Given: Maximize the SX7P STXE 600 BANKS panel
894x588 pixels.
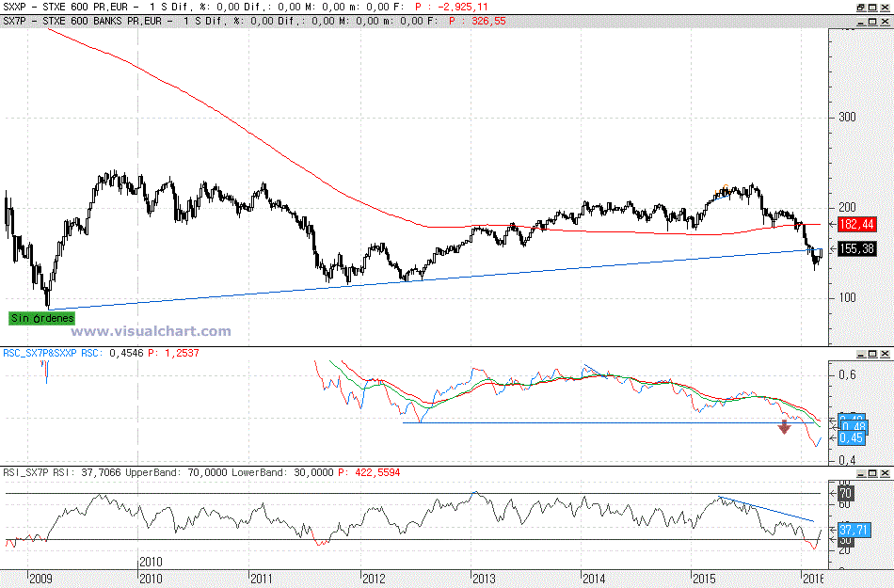Looking at the screenshot, I should (873, 22).
